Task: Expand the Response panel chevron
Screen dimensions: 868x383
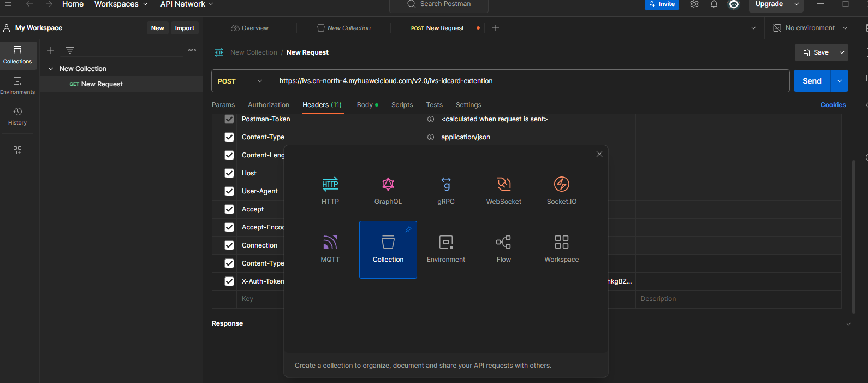Action: (848, 324)
